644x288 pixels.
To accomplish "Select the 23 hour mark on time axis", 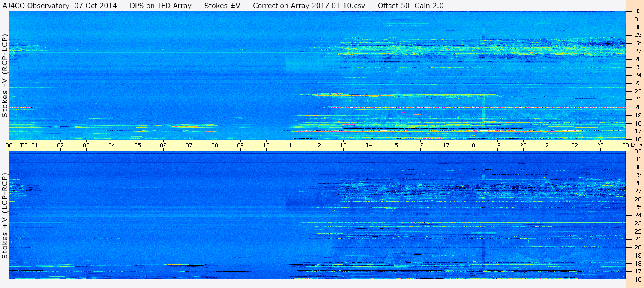I will 600,145.
